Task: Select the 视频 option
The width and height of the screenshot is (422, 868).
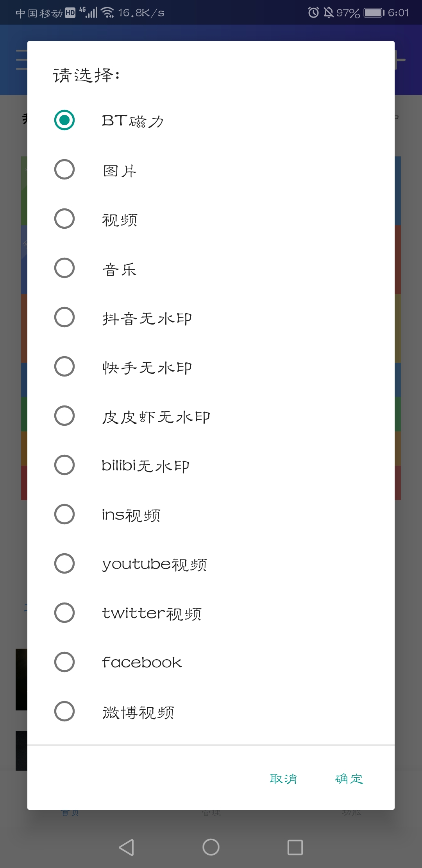Action: tap(64, 219)
